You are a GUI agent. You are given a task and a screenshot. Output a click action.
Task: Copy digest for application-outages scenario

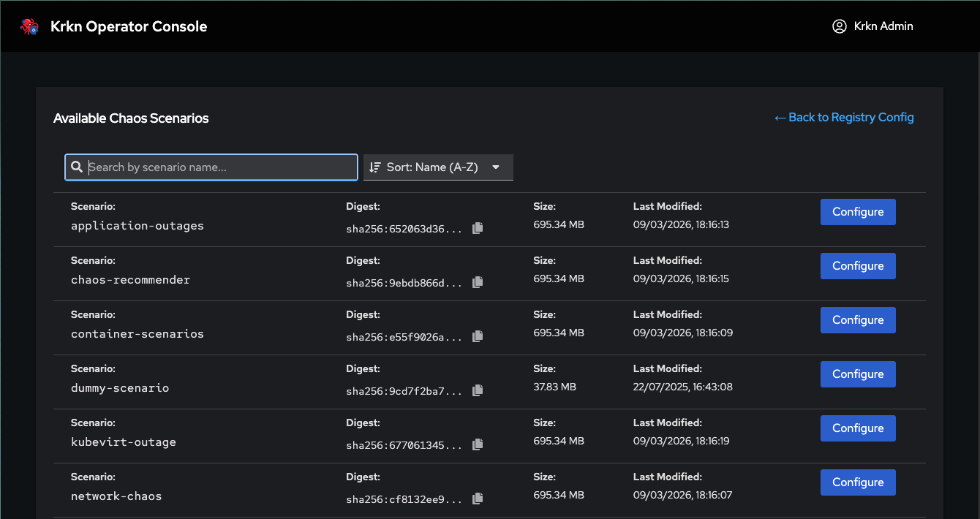pyautogui.click(x=478, y=228)
